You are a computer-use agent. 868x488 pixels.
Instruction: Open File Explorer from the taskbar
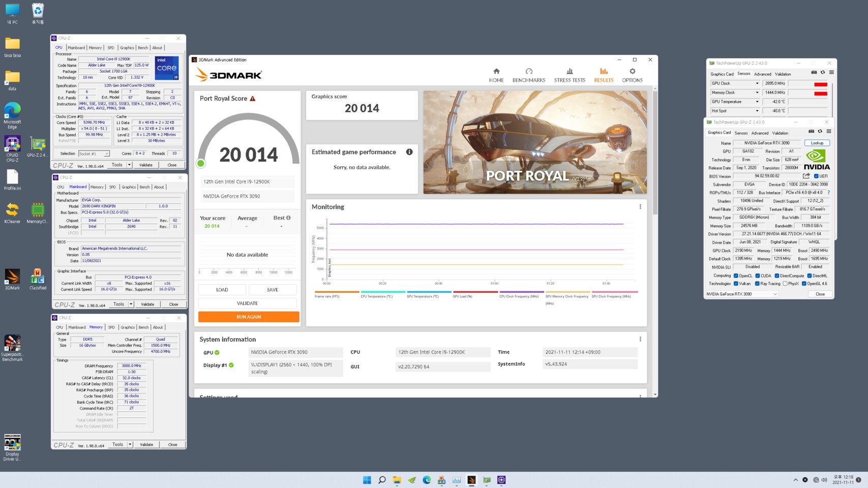click(x=397, y=480)
